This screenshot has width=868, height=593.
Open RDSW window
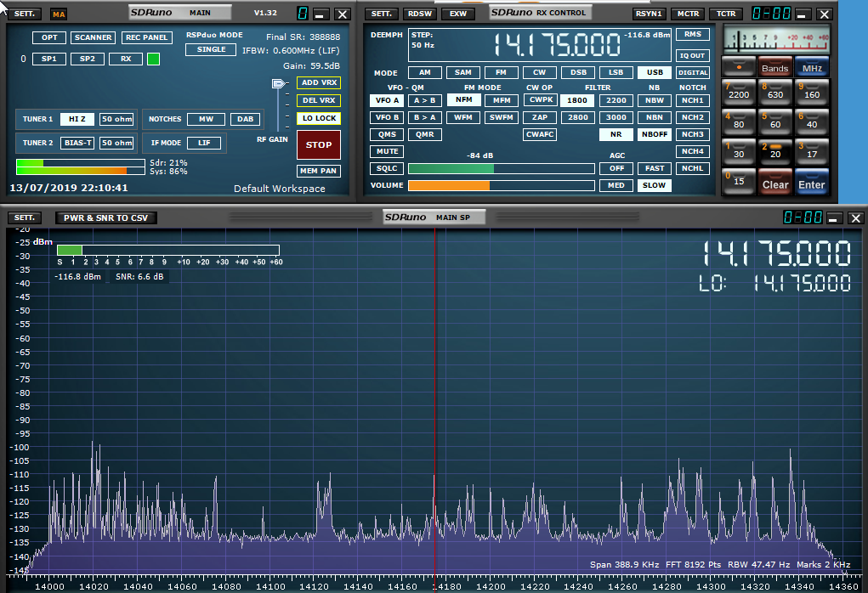[x=420, y=14]
